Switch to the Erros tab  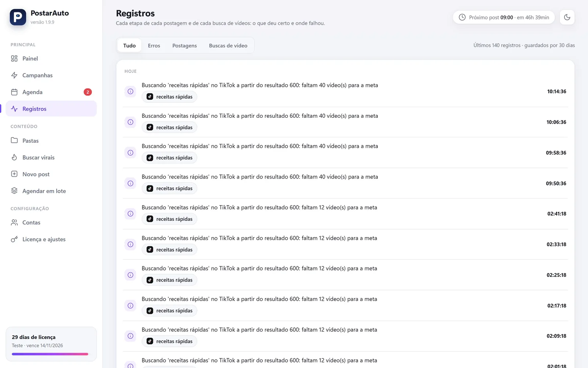coord(154,46)
